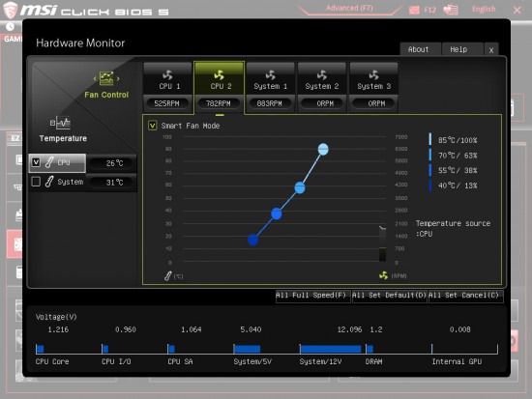Click the 85°C/100% fan curve point

(x=323, y=149)
